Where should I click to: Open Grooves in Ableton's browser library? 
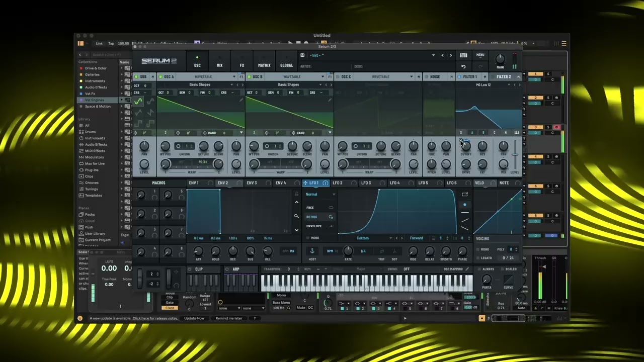click(92, 183)
